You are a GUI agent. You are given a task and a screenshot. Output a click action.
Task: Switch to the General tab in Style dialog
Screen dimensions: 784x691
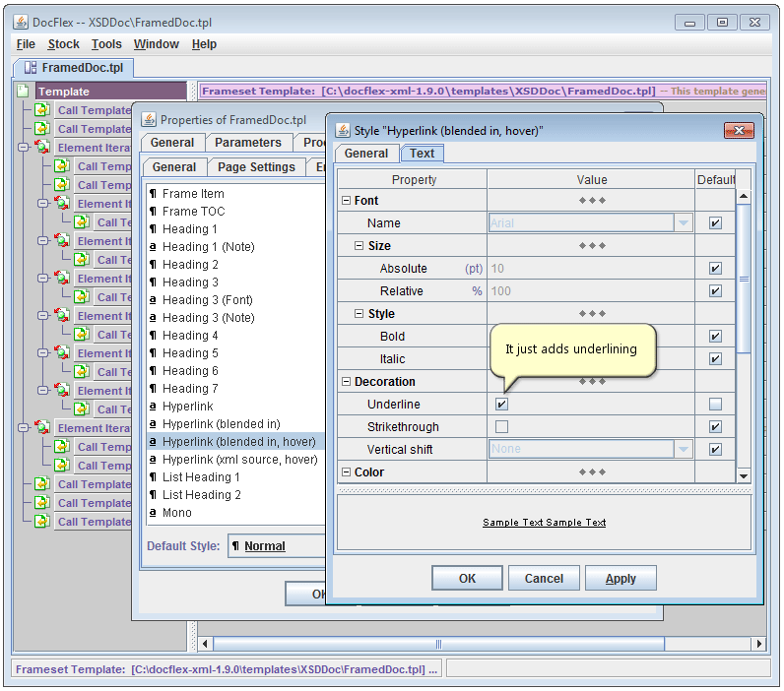(365, 154)
